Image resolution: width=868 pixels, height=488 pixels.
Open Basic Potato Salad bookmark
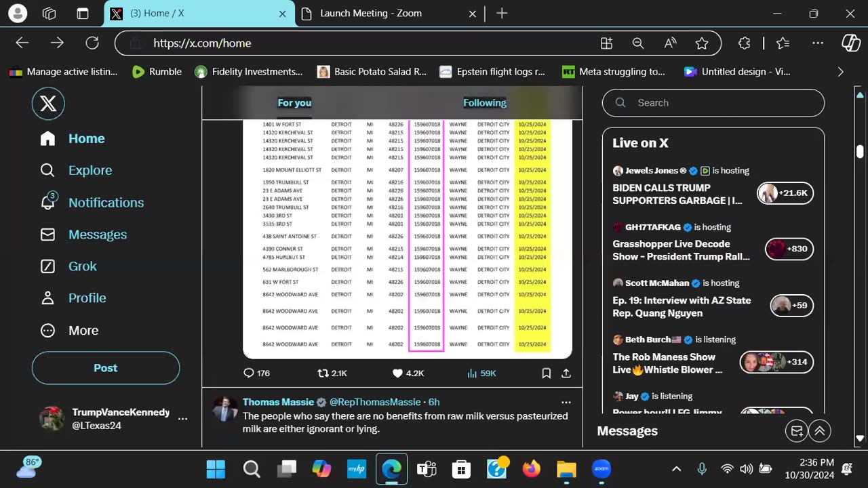372,72
